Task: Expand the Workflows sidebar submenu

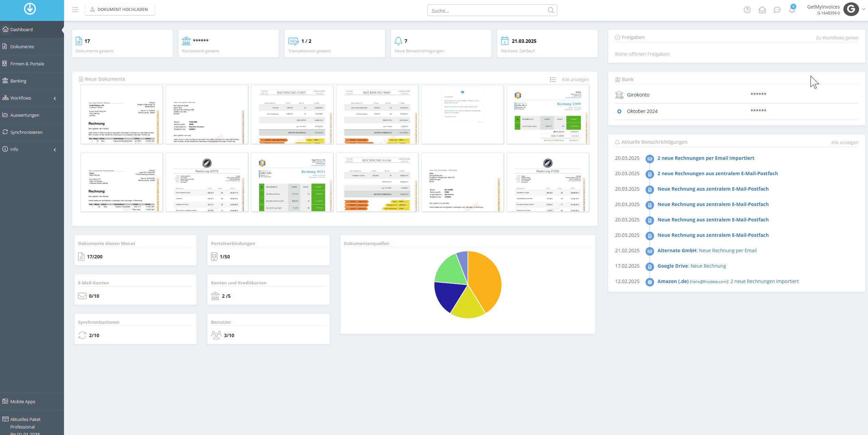Action: coord(55,98)
